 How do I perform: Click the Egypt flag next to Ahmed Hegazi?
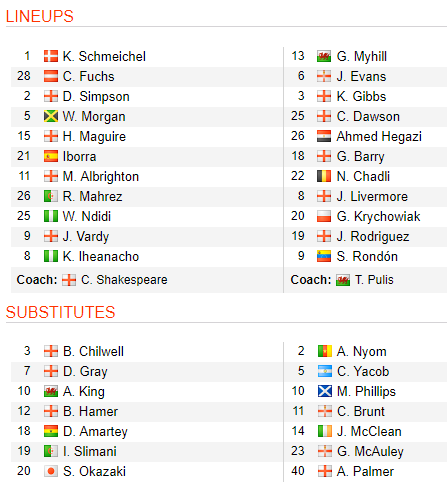[x=324, y=136]
